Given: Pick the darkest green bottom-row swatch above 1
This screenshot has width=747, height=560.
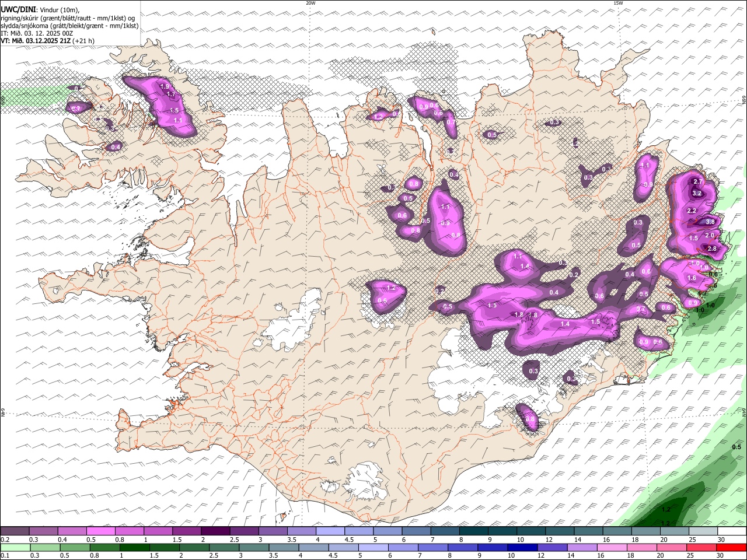Looking at the screenshot, I should coord(135,548).
